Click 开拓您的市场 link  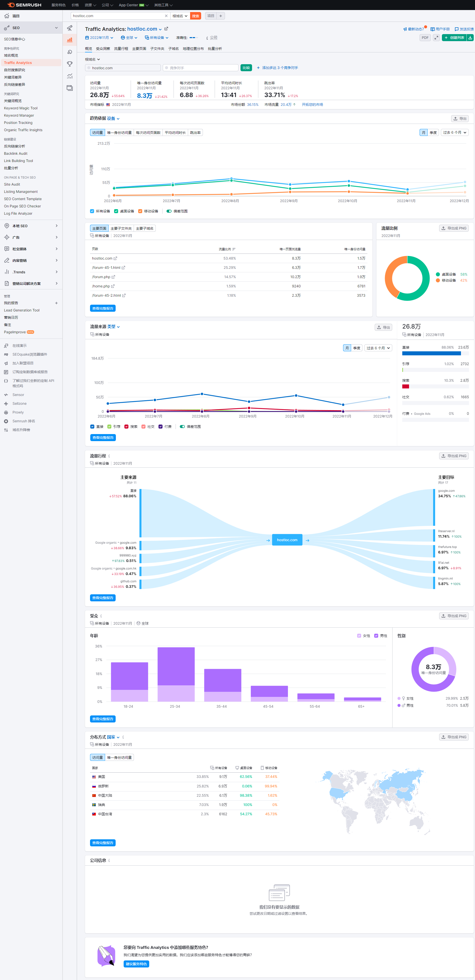coord(312,105)
